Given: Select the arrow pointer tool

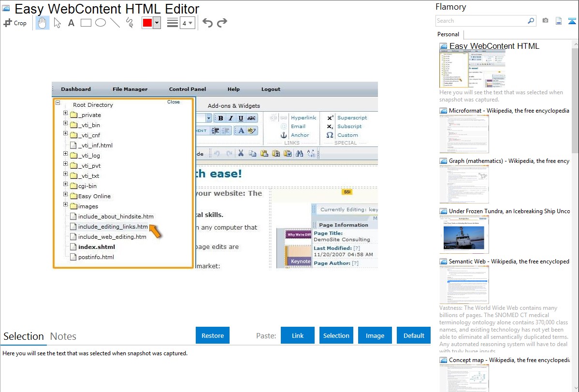Looking at the screenshot, I should (x=57, y=23).
